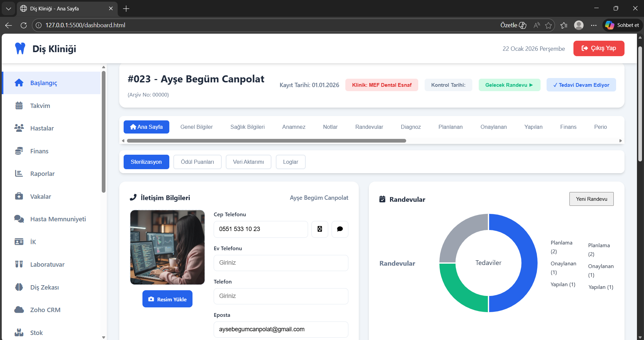Expand the Gelecek Randevu badge

click(509, 85)
